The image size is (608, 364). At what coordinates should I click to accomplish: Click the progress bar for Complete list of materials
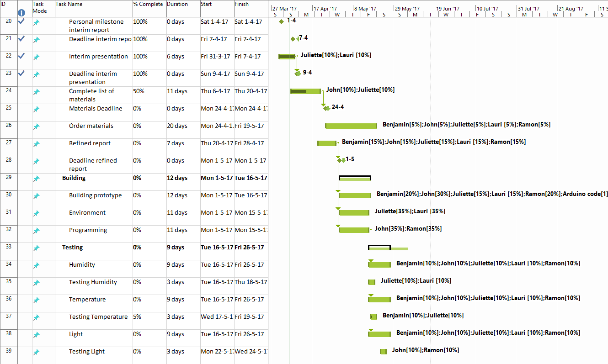pos(299,91)
